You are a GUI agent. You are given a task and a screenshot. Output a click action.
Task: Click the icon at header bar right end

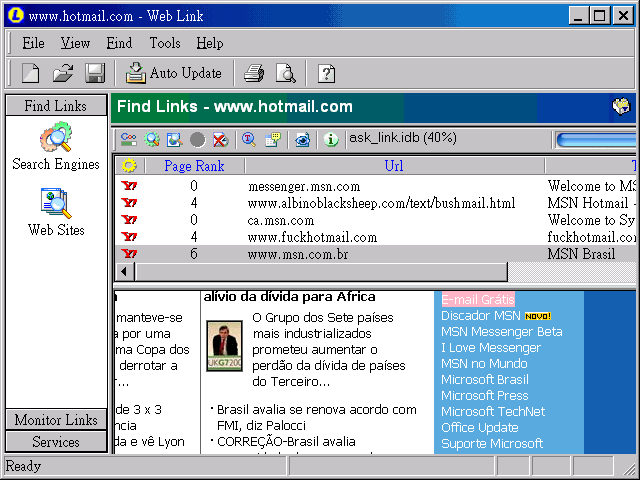click(621, 107)
